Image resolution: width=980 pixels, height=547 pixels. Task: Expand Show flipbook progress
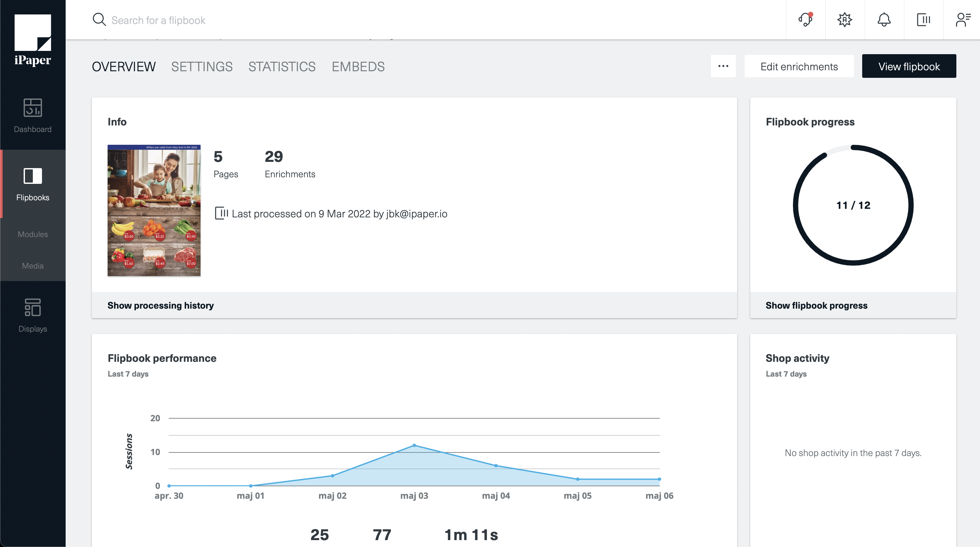tap(817, 305)
